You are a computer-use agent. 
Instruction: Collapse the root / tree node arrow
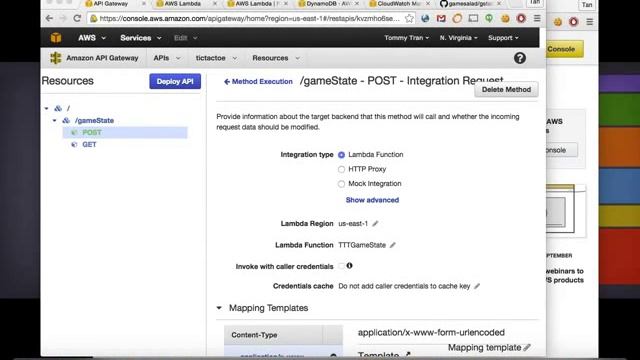coord(46,109)
